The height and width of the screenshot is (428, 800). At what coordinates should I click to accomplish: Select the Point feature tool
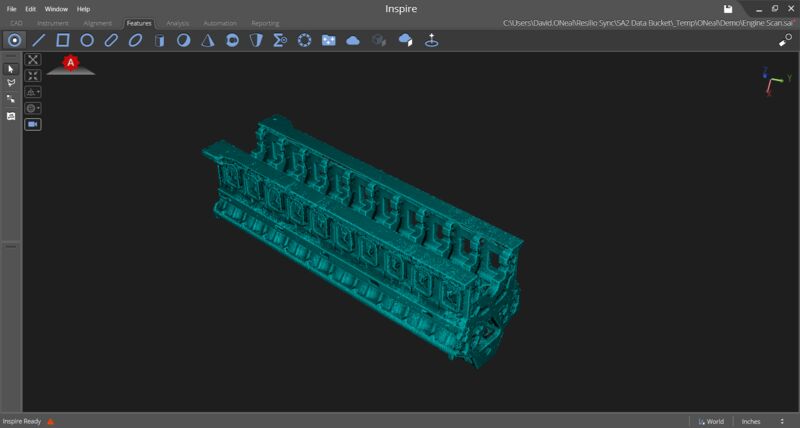coord(15,40)
